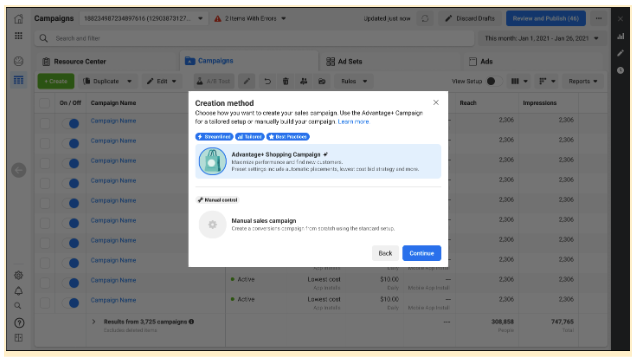Click the green Create button

pos(56,81)
